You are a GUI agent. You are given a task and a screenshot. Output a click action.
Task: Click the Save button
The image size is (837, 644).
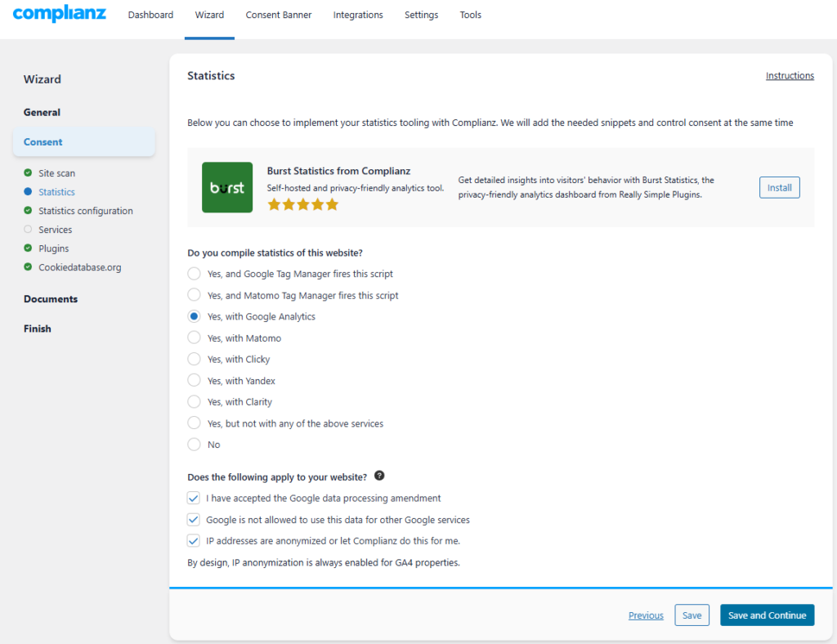692,615
